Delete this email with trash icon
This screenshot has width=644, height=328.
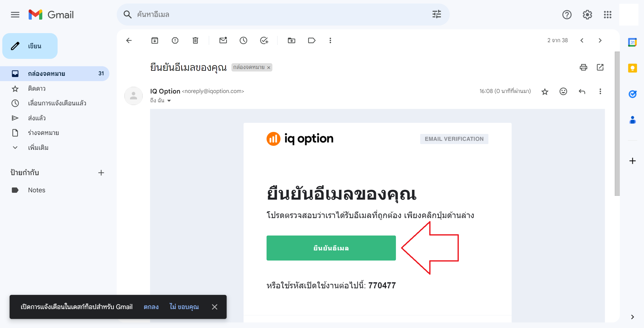[x=195, y=40]
